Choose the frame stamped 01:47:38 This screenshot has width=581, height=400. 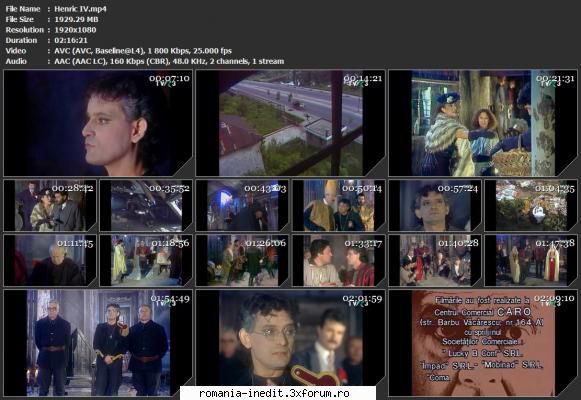click(531, 260)
